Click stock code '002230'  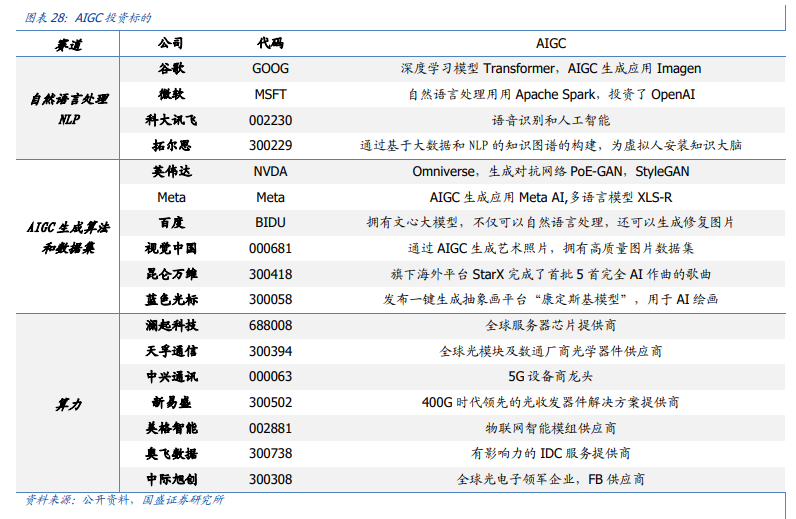(270, 120)
